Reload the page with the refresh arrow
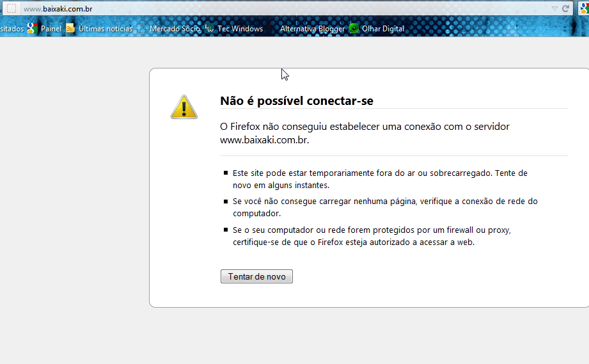589x364 pixels. pos(565,9)
